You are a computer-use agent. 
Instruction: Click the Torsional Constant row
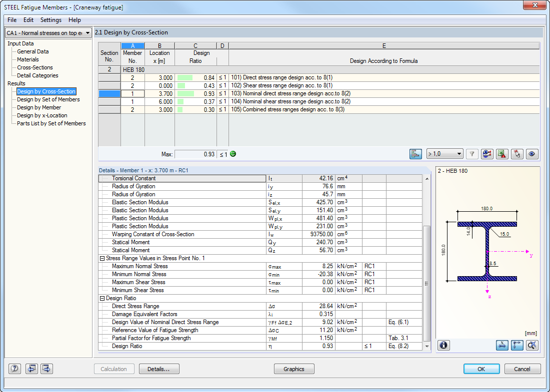tap(260, 178)
